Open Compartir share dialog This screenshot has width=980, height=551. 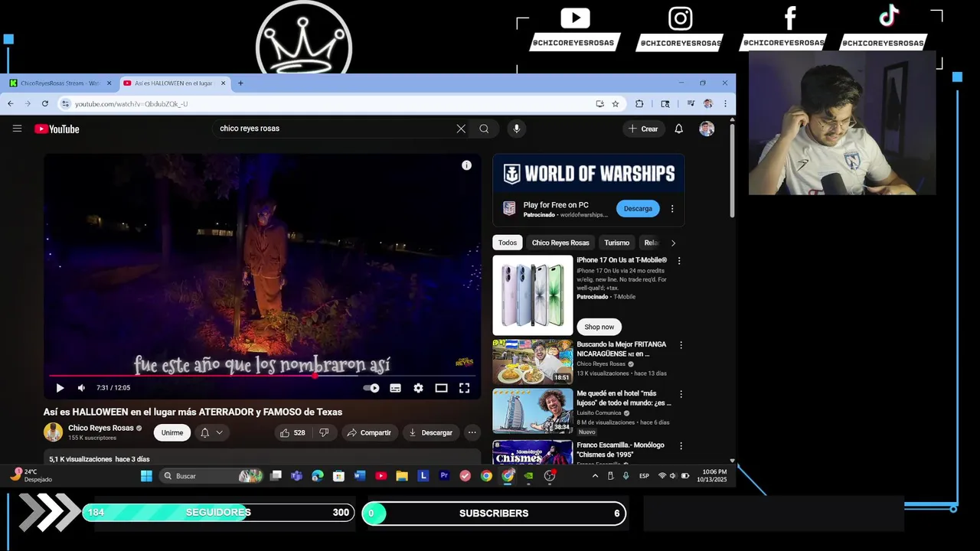[x=369, y=432]
